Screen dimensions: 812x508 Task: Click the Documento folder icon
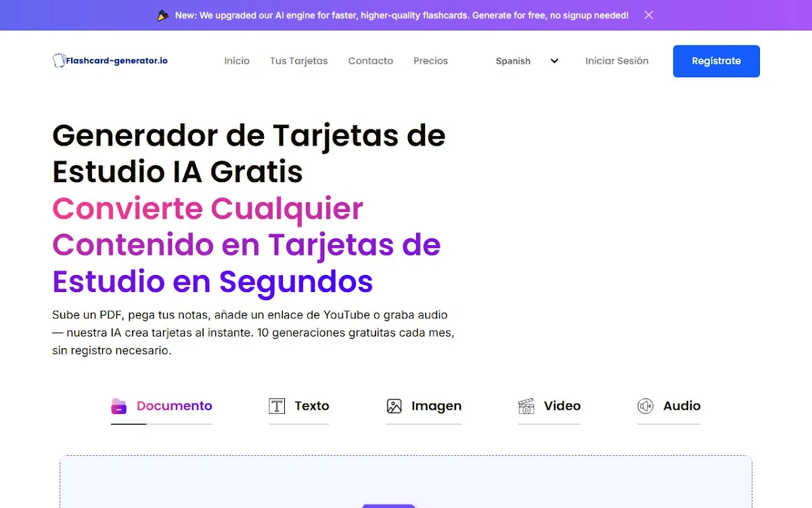119,406
